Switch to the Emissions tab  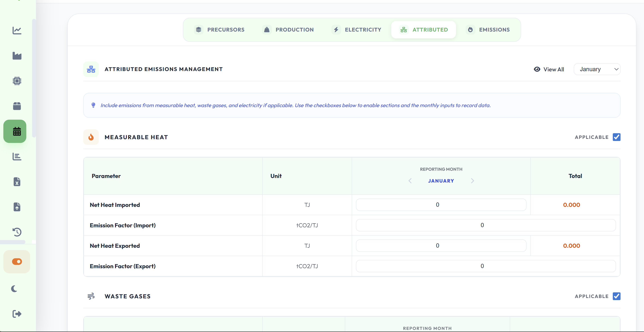(x=488, y=30)
